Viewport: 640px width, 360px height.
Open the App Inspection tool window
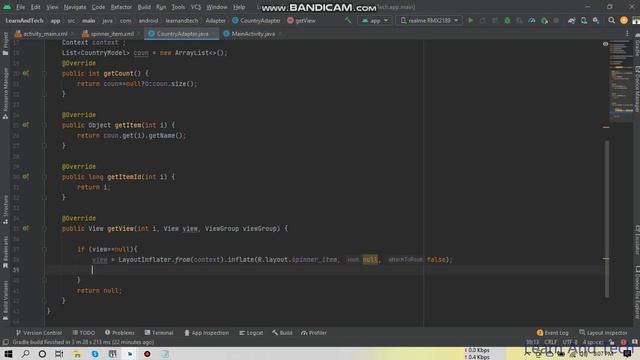click(207, 333)
